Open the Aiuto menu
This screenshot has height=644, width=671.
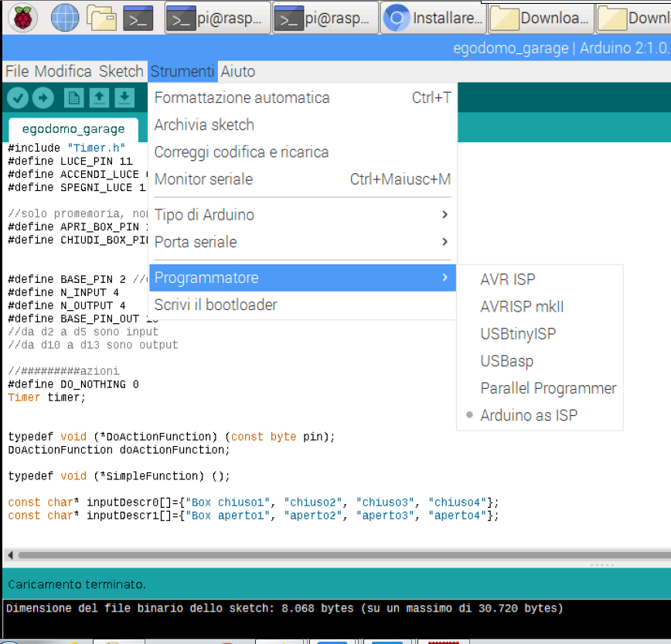pyautogui.click(x=238, y=71)
